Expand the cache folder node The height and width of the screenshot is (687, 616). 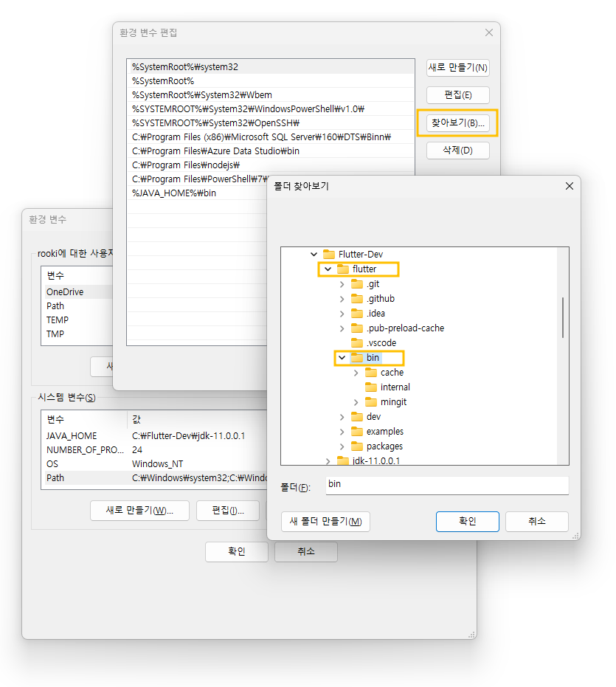point(356,373)
